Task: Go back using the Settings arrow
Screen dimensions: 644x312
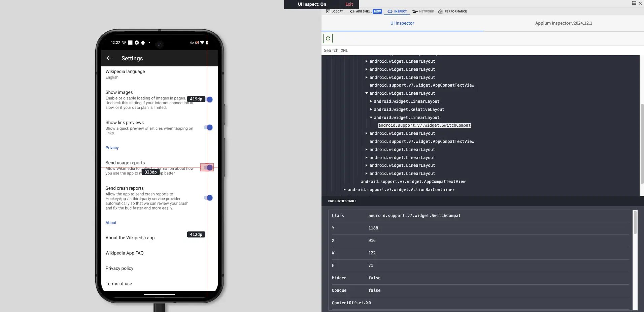Action: 109,58
